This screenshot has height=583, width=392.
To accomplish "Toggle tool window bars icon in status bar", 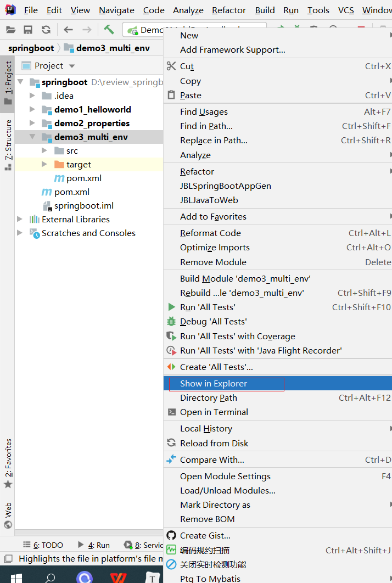I will click(x=8, y=559).
